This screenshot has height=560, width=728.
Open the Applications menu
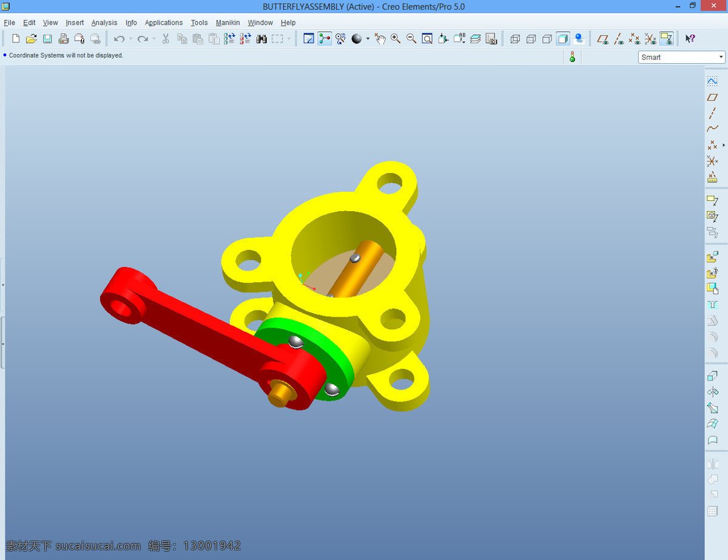pyautogui.click(x=164, y=22)
